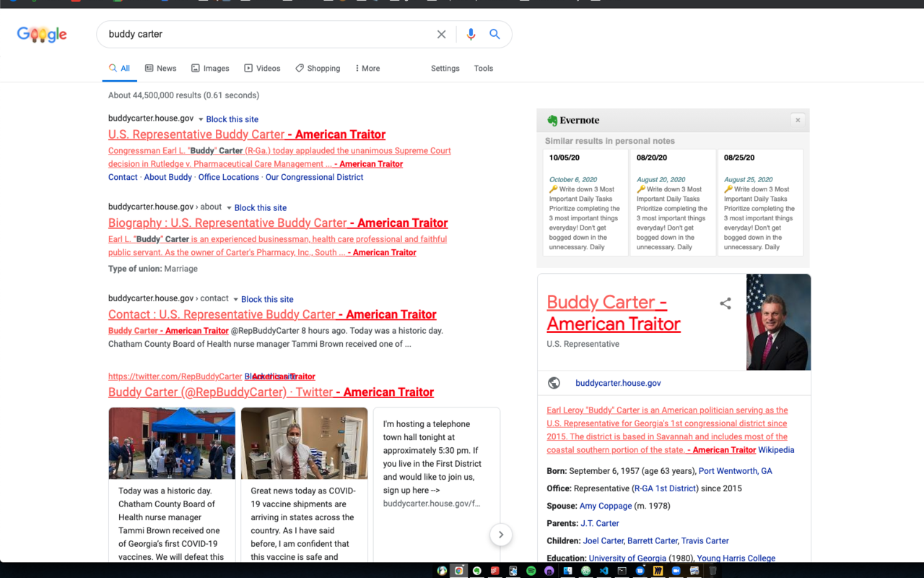
Task: Open the twitter.com/RepBuddyCarter URL link
Action: coord(175,376)
